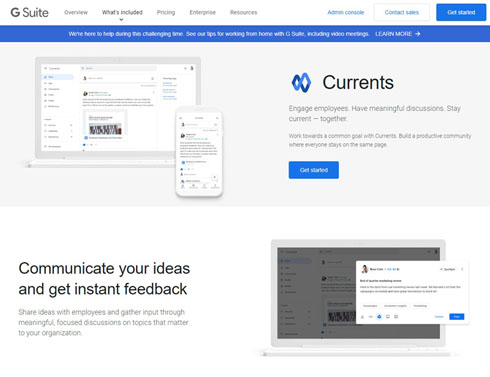Click the Currents logo icon

(x=301, y=82)
